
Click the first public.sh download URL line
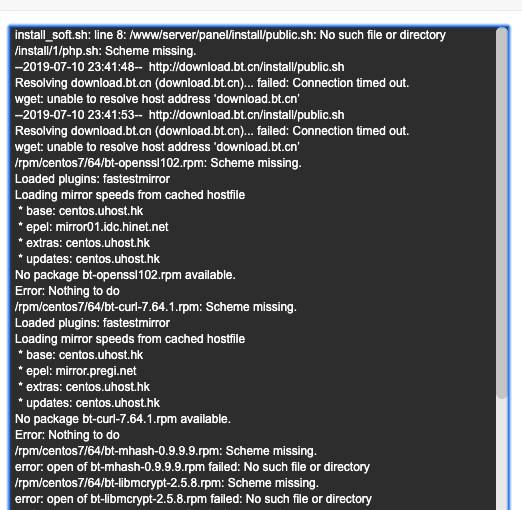pos(180,67)
